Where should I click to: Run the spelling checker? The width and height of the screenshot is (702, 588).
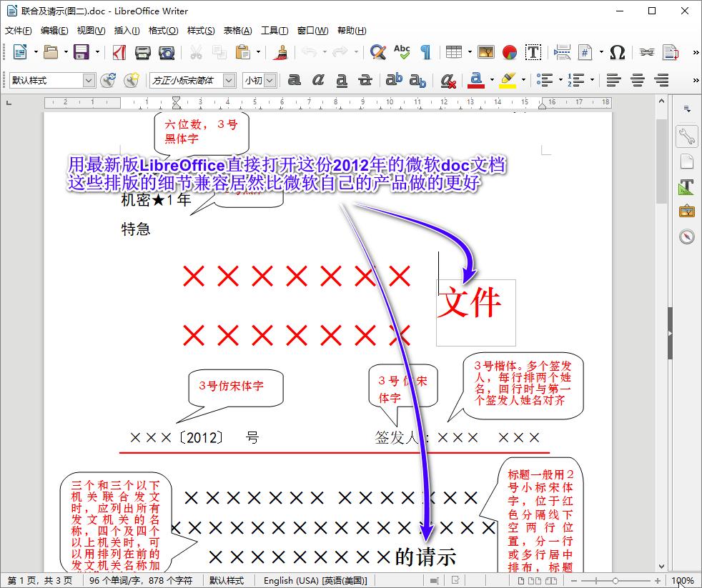(x=401, y=52)
